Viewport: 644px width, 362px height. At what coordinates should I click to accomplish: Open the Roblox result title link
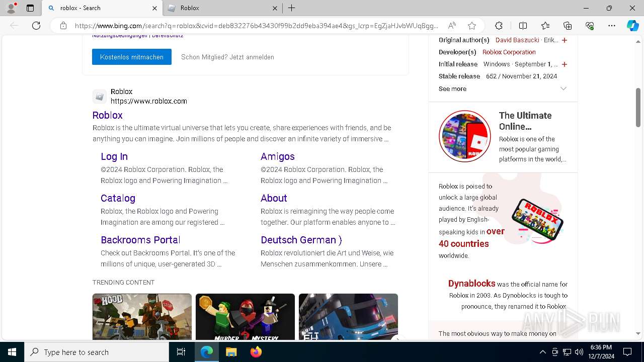(x=108, y=115)
